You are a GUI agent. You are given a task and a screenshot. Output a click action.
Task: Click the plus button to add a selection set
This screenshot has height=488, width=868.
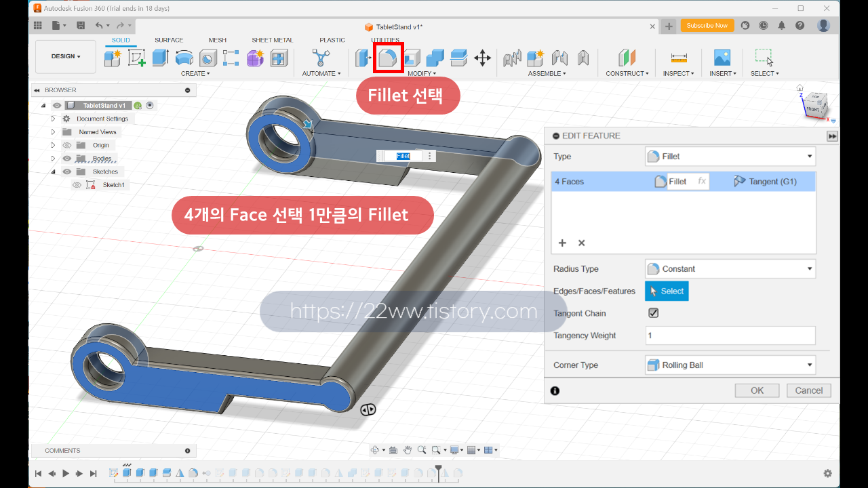tap(562, 243)
